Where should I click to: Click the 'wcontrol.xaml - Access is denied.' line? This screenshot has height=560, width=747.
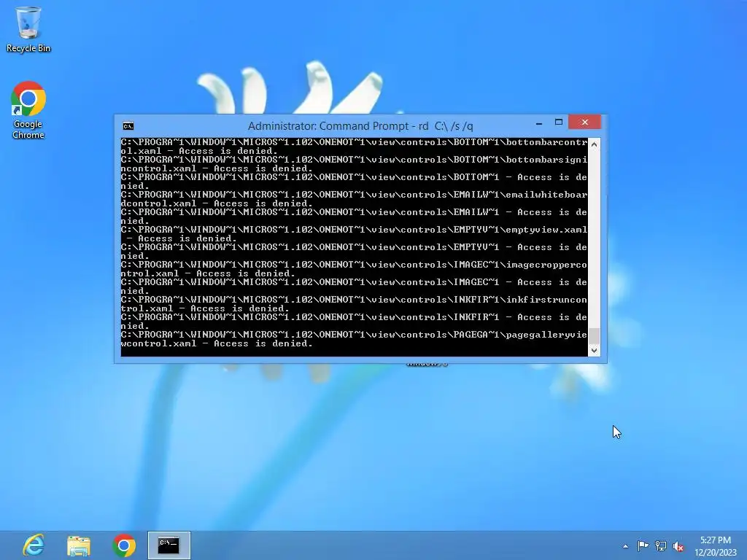tap(217, 343)
